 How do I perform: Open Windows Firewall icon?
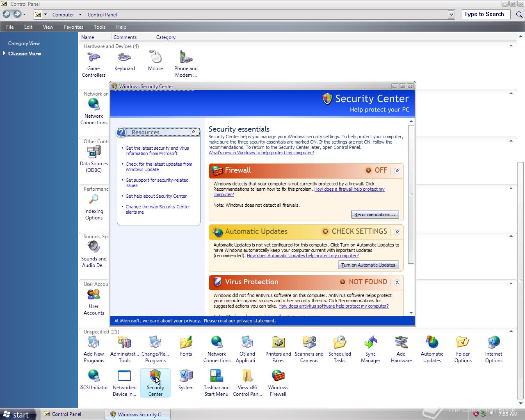(x=278, y=383)
